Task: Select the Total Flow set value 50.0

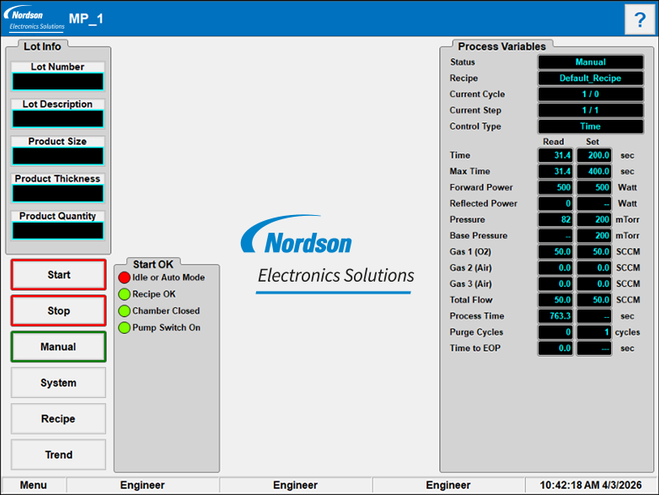Action: [594, 300]
